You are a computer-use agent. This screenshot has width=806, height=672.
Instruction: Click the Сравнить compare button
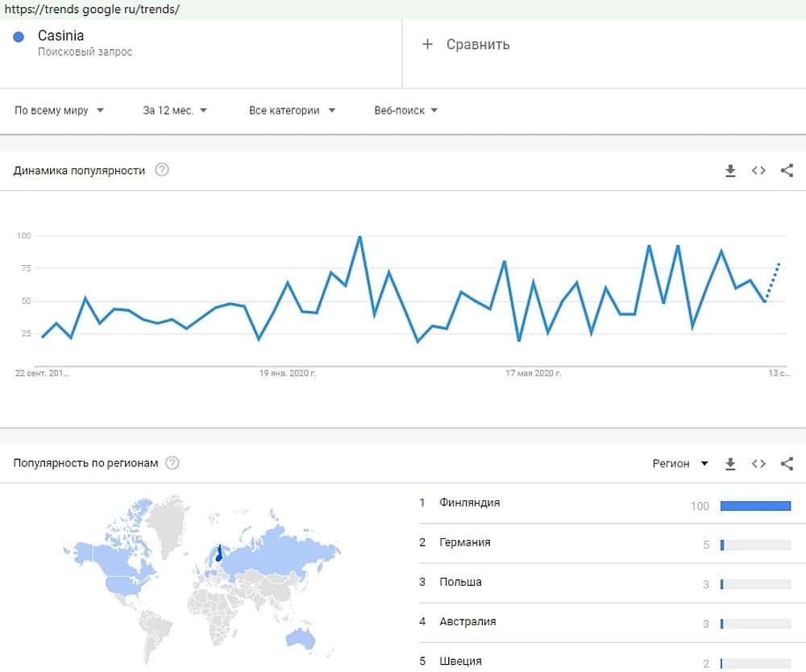(x=477, y=44)
